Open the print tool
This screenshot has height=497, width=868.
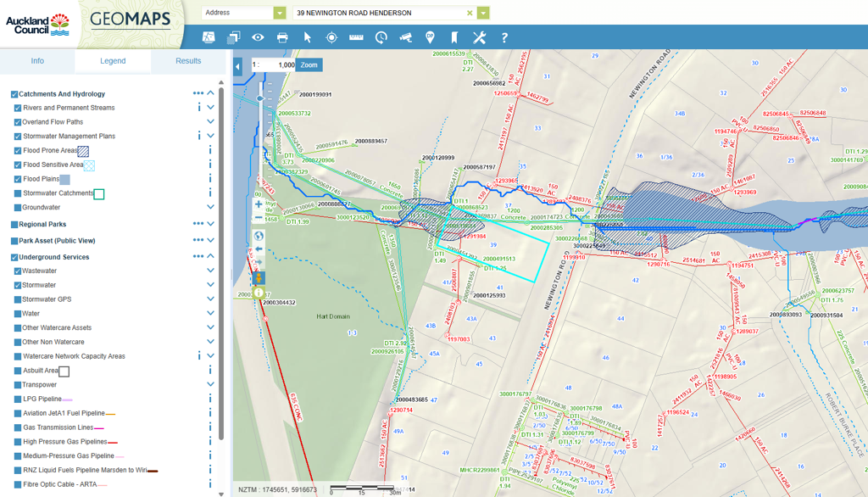coord(282,37)
